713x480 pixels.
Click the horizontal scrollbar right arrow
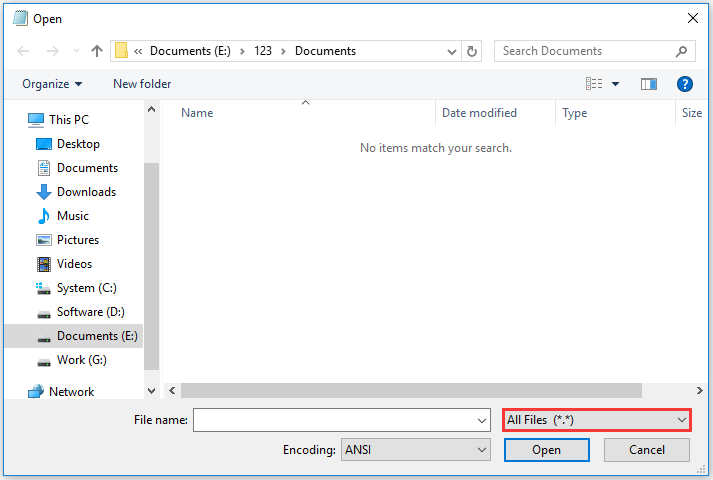699,390
